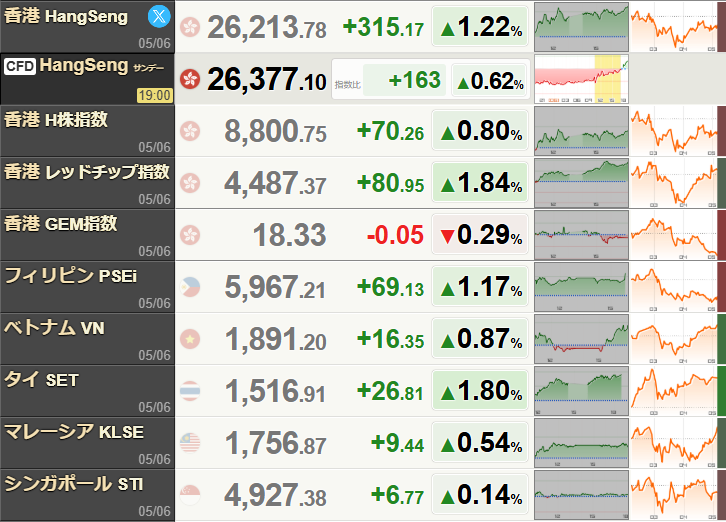Click the ▲1.84% change badge
The width and height of the screenshot is (726, 522).
tap(480, 182)
